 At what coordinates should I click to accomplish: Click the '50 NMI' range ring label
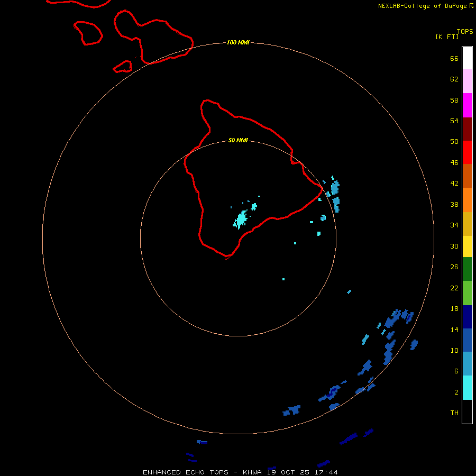pos(238,140)
